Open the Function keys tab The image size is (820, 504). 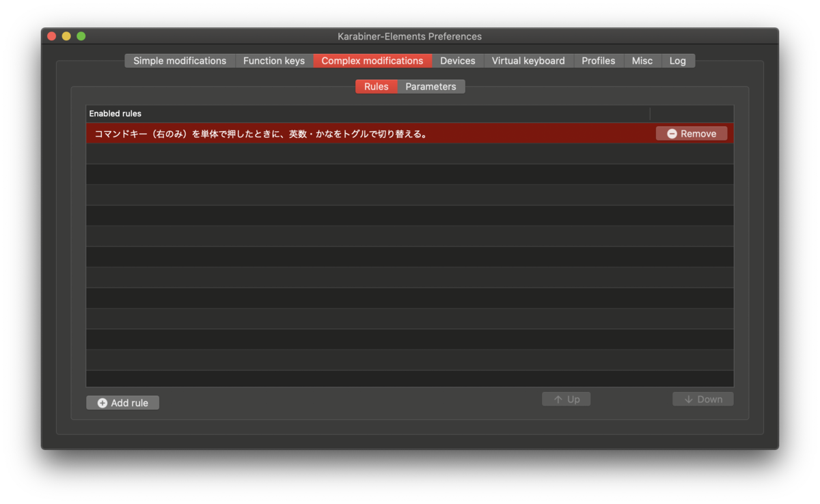click(274, 61)
